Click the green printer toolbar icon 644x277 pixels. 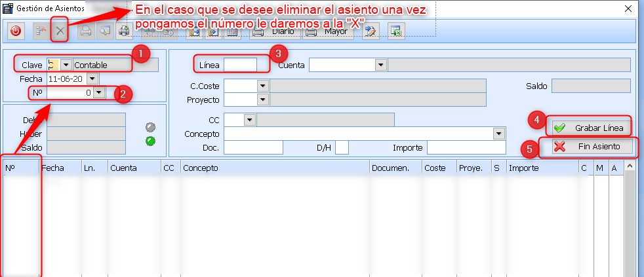(x=124, y=31)
